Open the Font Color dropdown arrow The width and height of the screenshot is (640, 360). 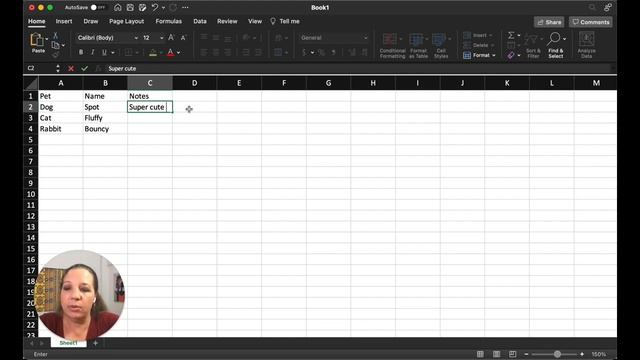coord(179,52)
